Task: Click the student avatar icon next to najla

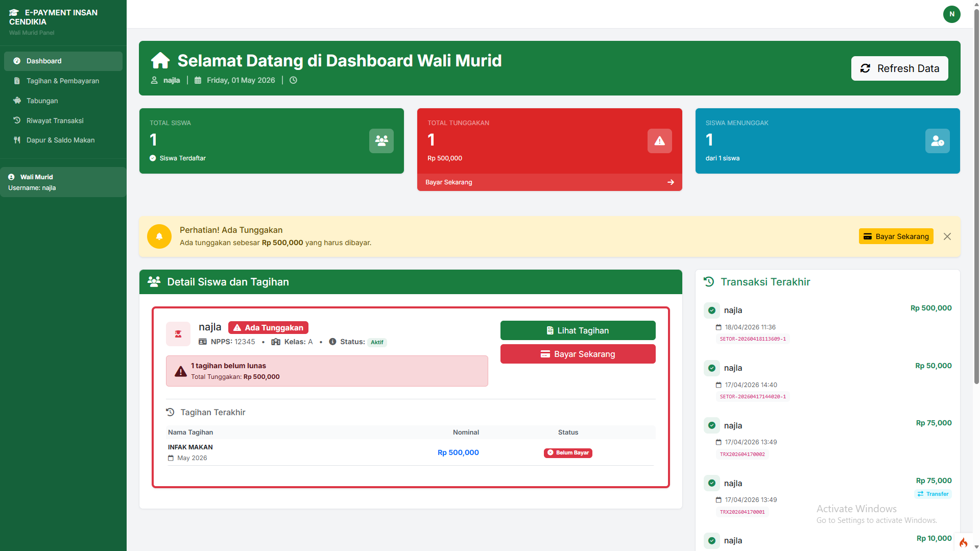Action: coord(178,334)
